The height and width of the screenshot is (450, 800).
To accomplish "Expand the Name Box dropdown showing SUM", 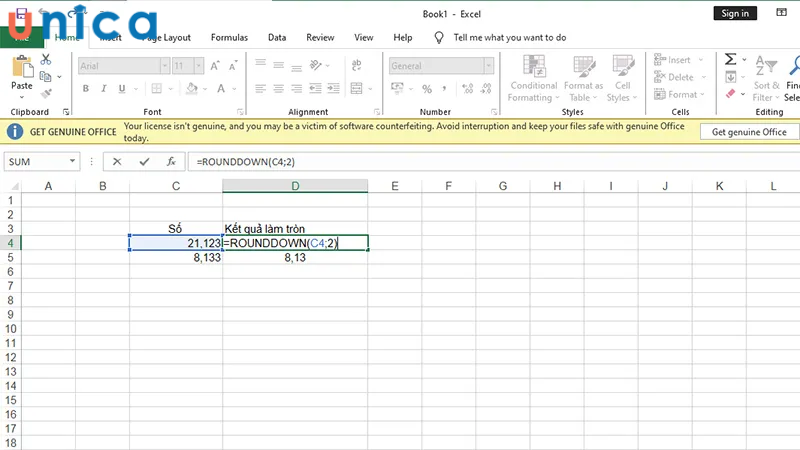I will coord(73,161).
